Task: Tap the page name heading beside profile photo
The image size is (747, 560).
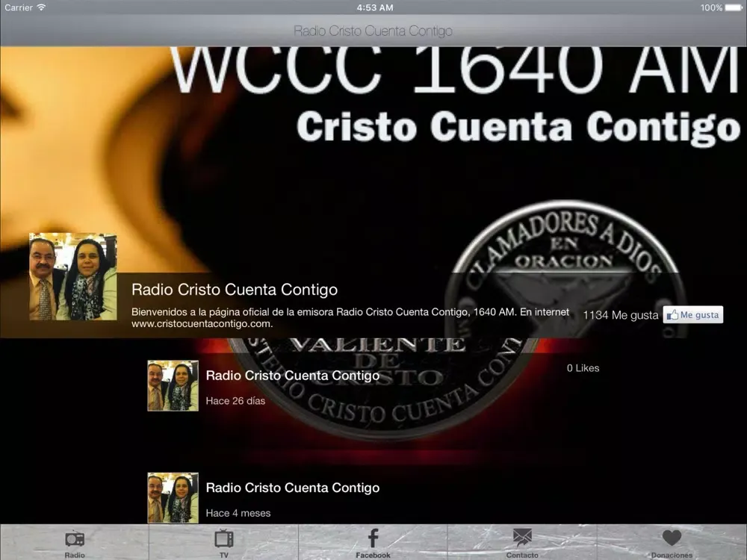Action: 235,290
